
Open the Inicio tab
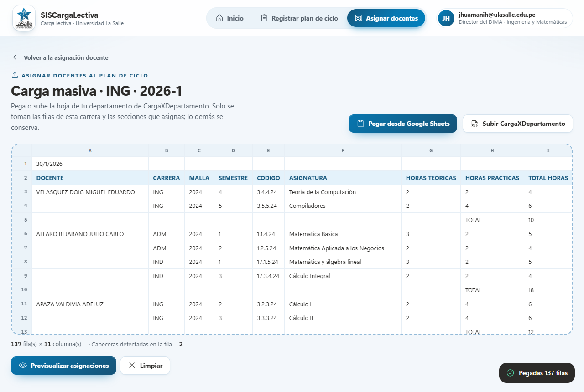tap(229, 18)
